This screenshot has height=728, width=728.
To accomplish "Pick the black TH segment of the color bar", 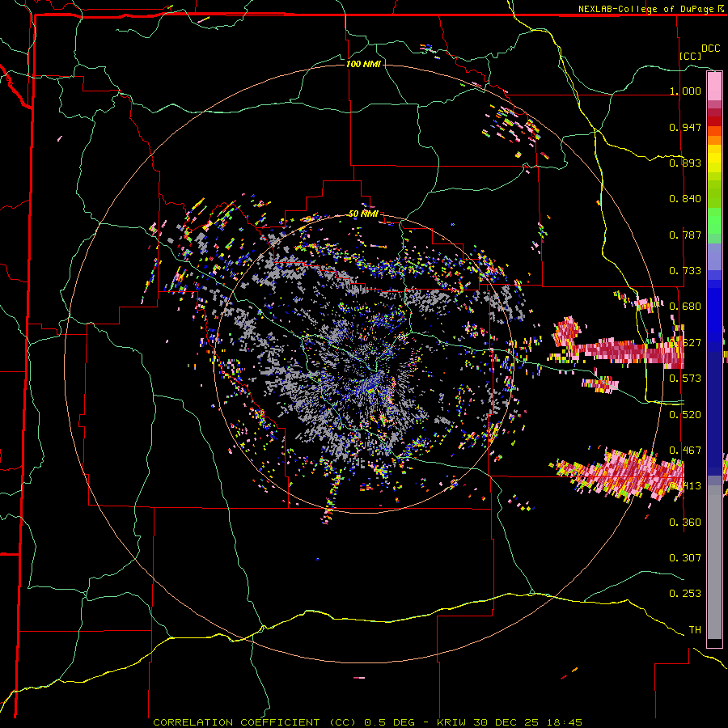I will pyautogui.click(x=714, y=643).
